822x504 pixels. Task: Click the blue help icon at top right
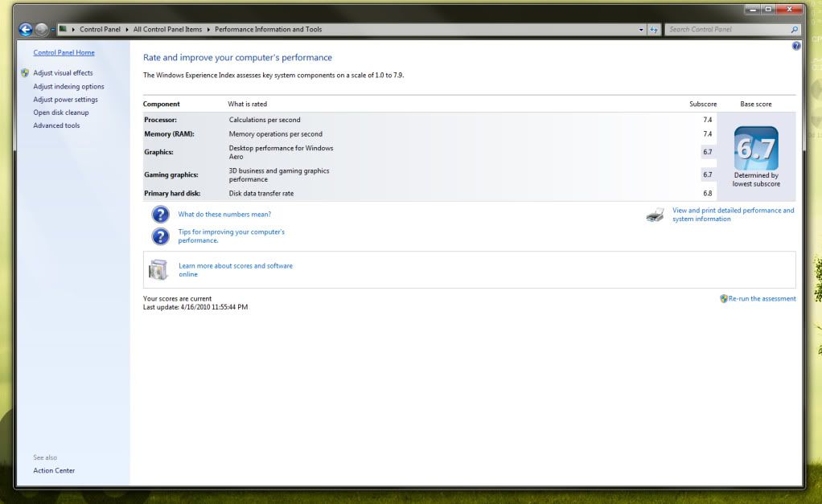tap(796, 46)
